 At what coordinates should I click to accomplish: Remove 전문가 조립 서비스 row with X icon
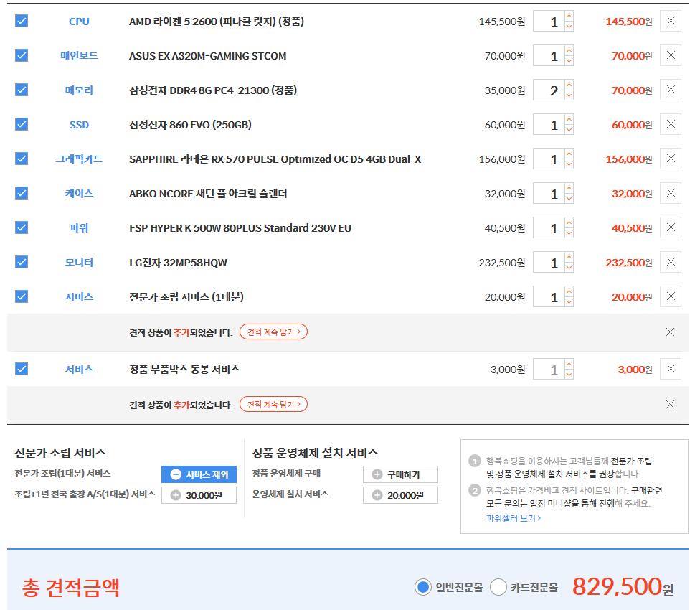[671, 296]
